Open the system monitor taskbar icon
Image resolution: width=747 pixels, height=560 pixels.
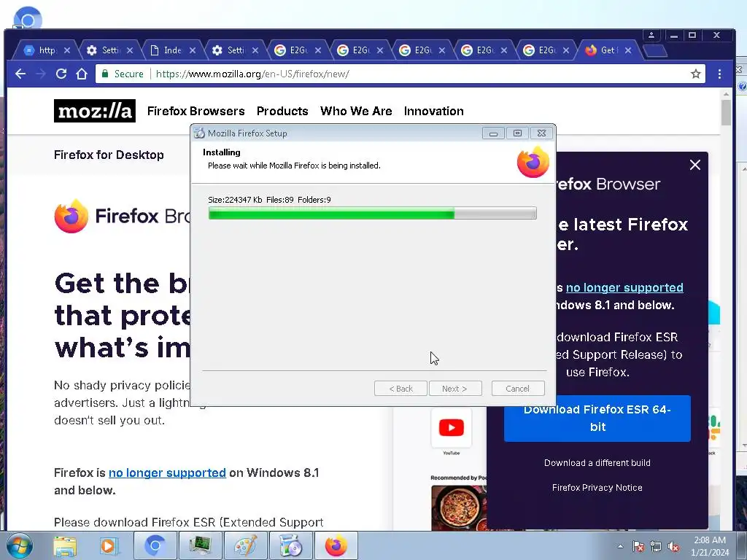(200, 545)
